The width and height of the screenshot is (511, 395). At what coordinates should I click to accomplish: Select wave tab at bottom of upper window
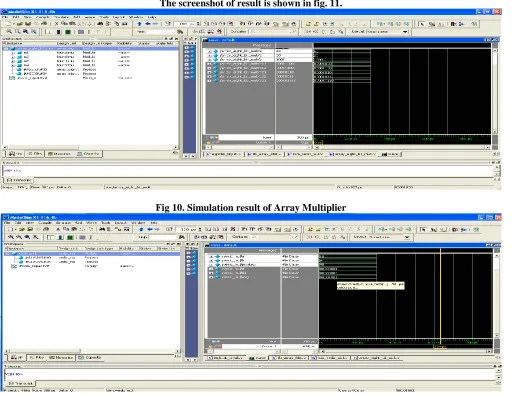tap(391, 154)
